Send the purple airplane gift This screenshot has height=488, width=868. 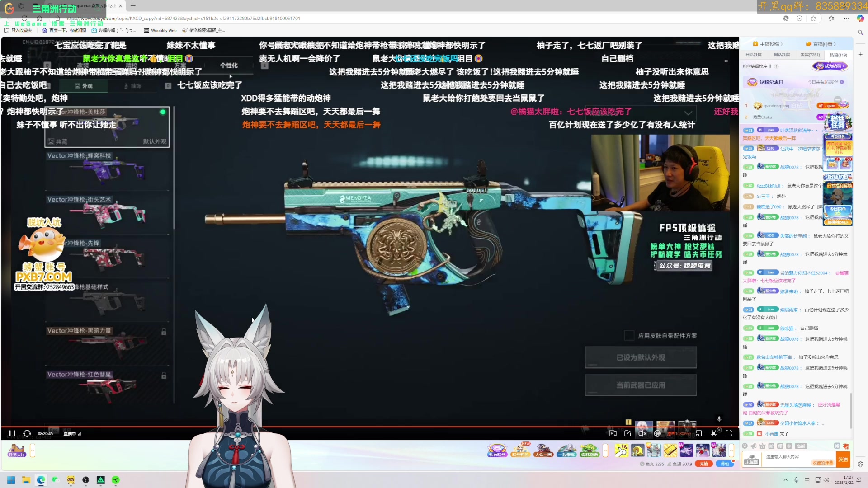pyautogui.click(x=686, y=450)
